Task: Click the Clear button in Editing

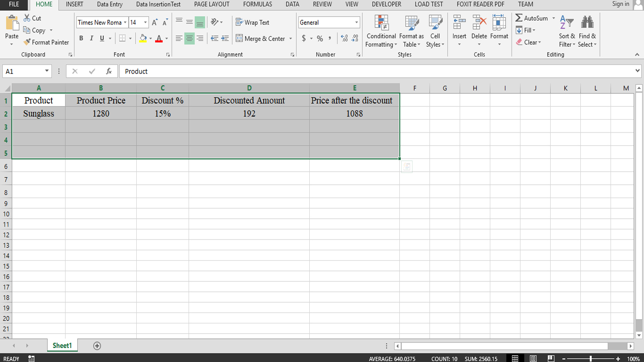Action: [x=528, y=42]
